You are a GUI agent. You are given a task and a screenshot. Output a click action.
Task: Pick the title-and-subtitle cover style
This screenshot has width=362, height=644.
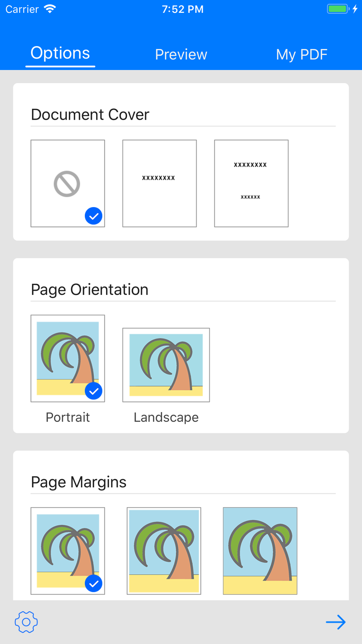point(251,183)
